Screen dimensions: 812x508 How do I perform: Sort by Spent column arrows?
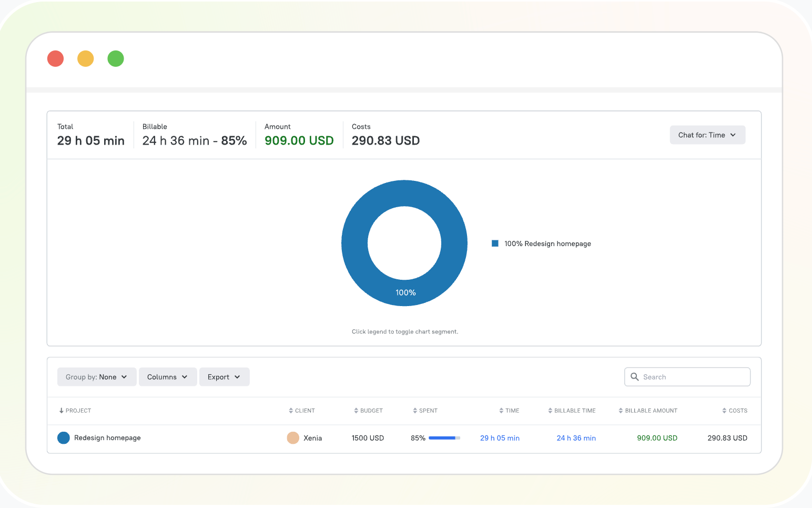click(x=415, y=411)
